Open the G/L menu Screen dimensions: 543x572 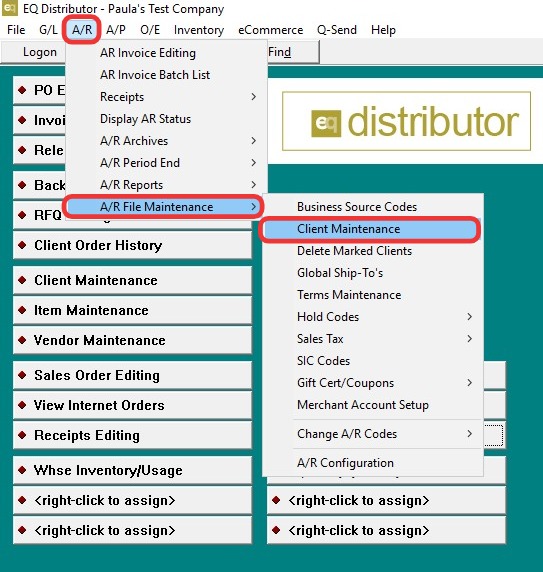(x=48, y=30)
